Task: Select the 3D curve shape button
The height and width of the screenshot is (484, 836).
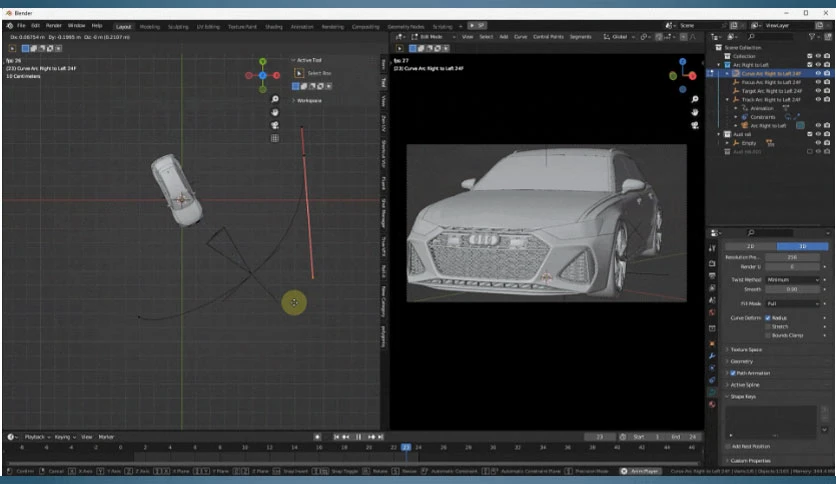Action: (802, 246)
